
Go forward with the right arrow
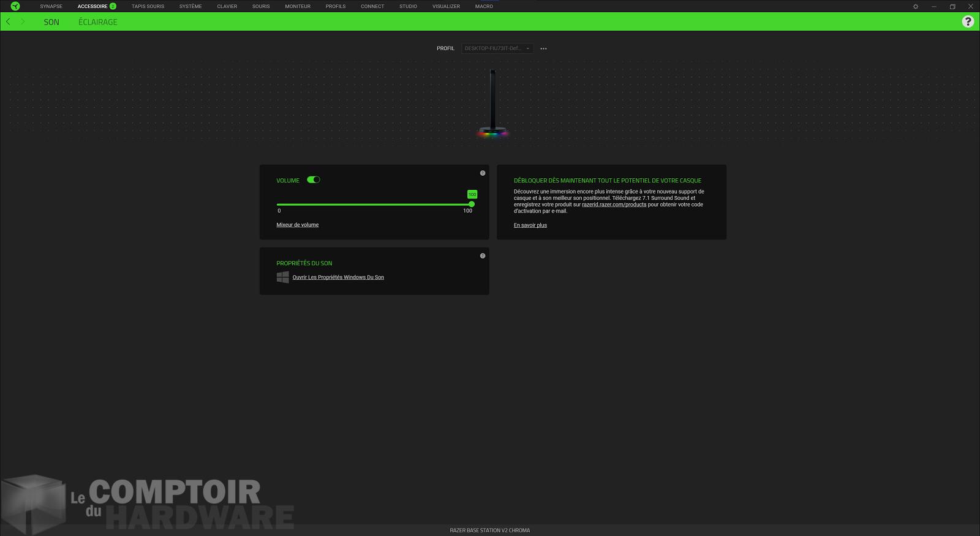[x=23, y=21]
